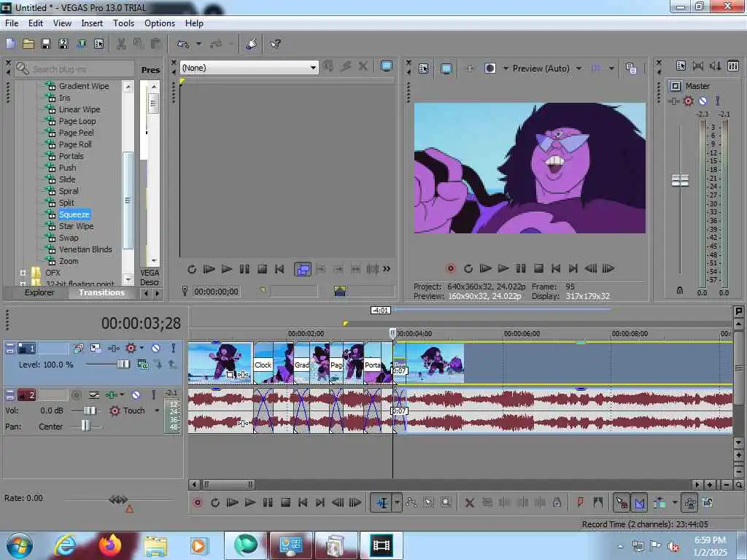This screenshot has width=747, height=560.
Task: Arm audio Track 2 for record
Action: (76, 394)
